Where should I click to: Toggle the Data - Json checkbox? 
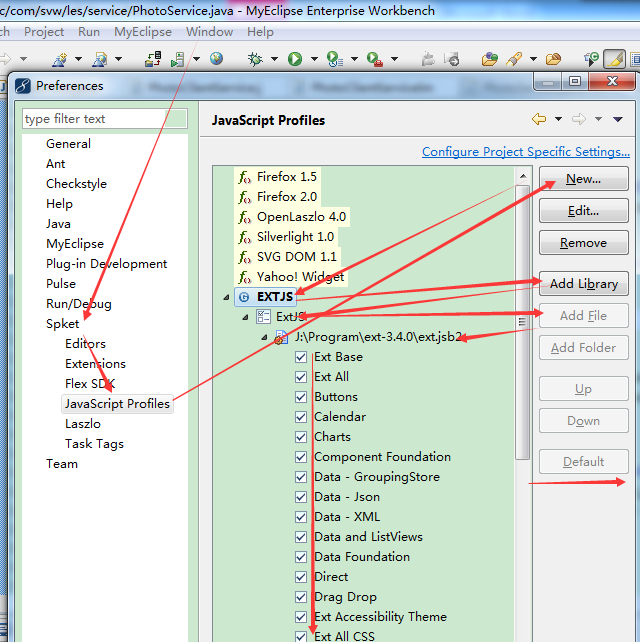pos(301,497)
